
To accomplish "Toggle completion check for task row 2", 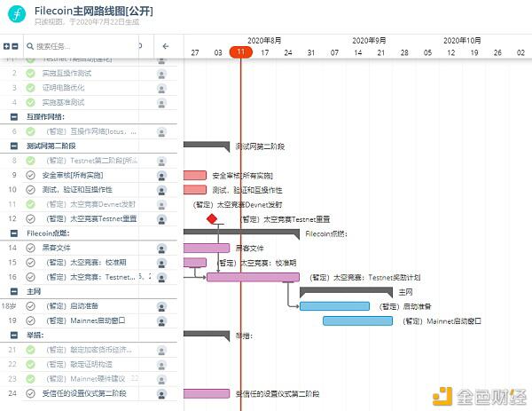I will (x=30, y=73).
